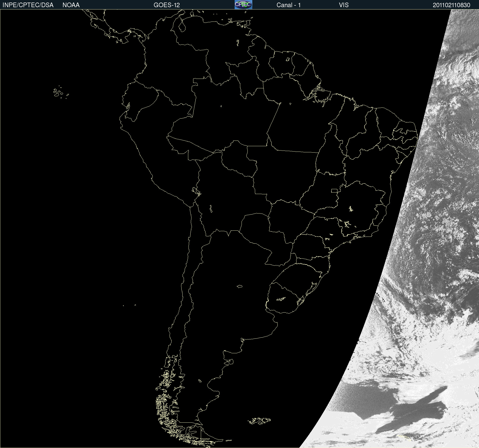The width and height of the screenshot is (479, 448).
Task: Click the Canal - 1 label
Action: [289, 5]
